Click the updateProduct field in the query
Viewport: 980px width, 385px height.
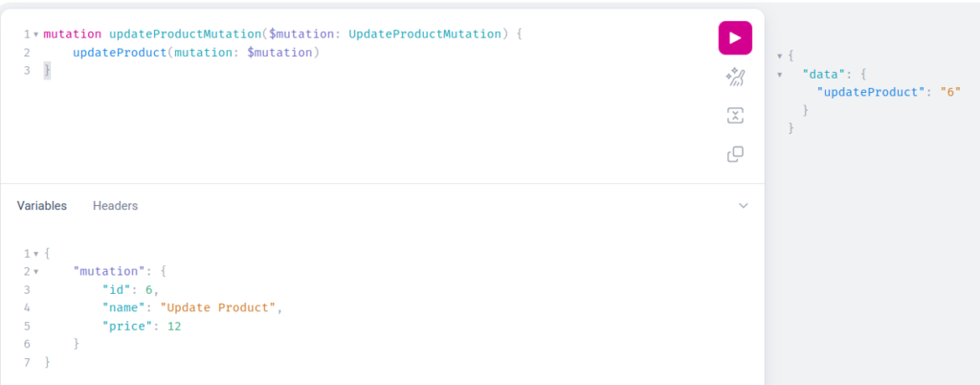coord(120,53)
